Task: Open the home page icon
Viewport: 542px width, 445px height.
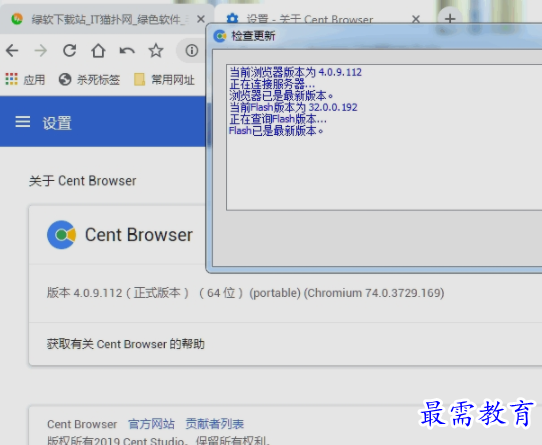Action: coord(98,51)
